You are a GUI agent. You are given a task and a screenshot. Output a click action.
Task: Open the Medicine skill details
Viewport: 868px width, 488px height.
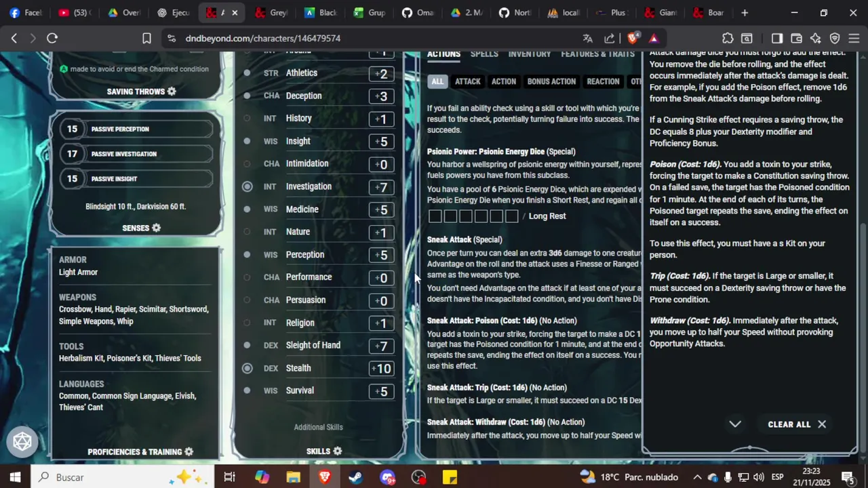pyautogui.click(x=302, y=209)
